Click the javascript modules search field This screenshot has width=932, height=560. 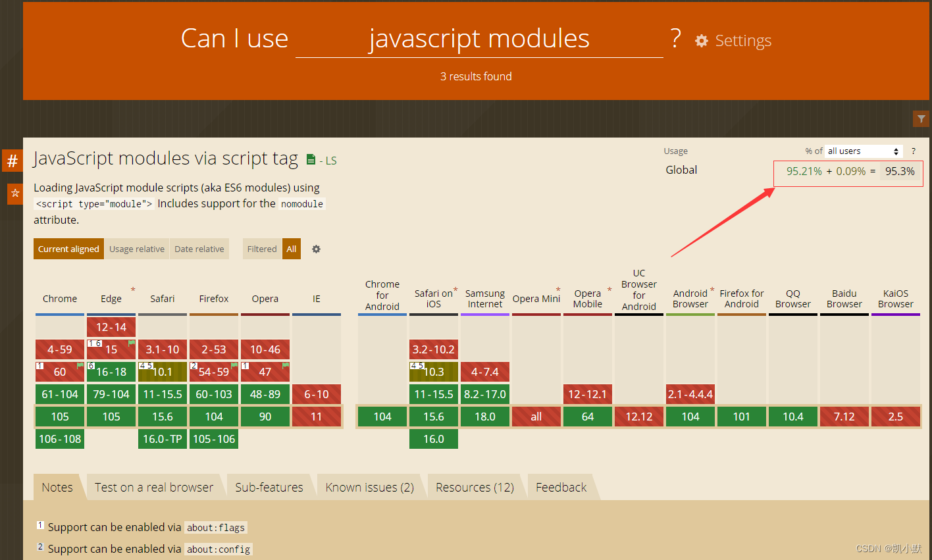coord(479,39)
